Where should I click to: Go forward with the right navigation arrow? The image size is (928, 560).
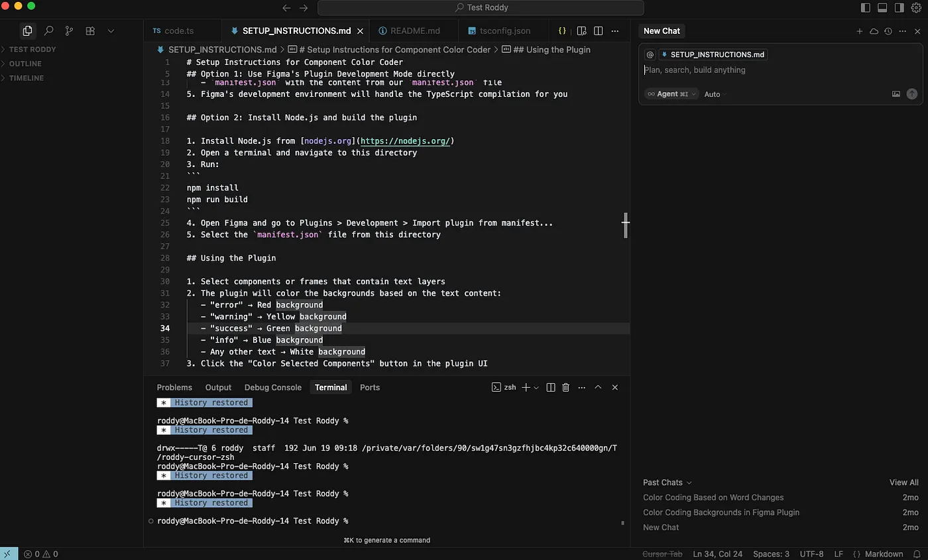click(x=304, y=8)
